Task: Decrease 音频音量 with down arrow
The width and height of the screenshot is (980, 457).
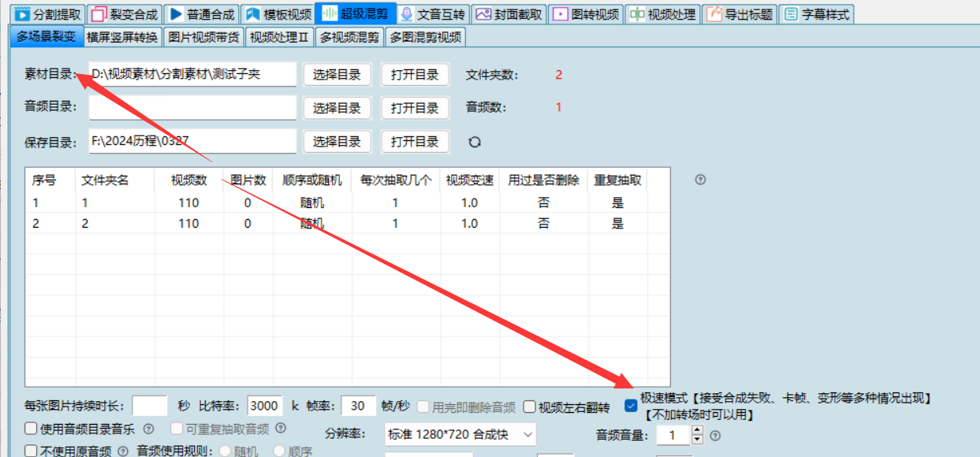Action: (697, 440)
